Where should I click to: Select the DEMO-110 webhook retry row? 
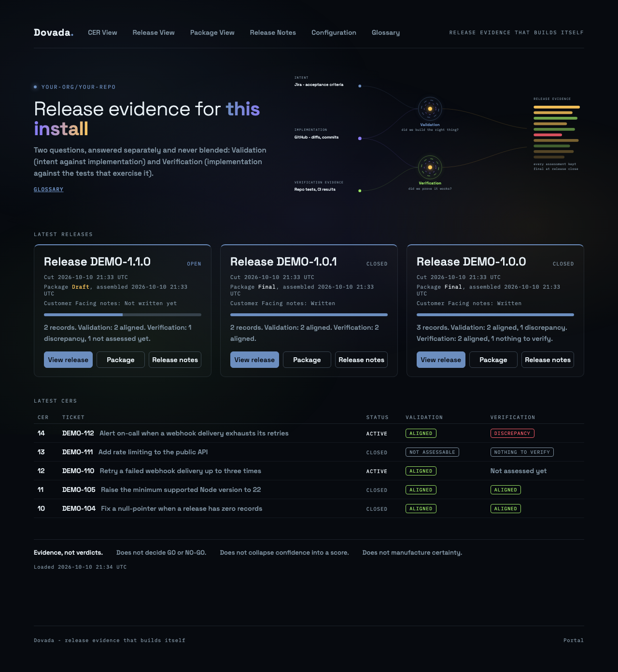(309, 471)
